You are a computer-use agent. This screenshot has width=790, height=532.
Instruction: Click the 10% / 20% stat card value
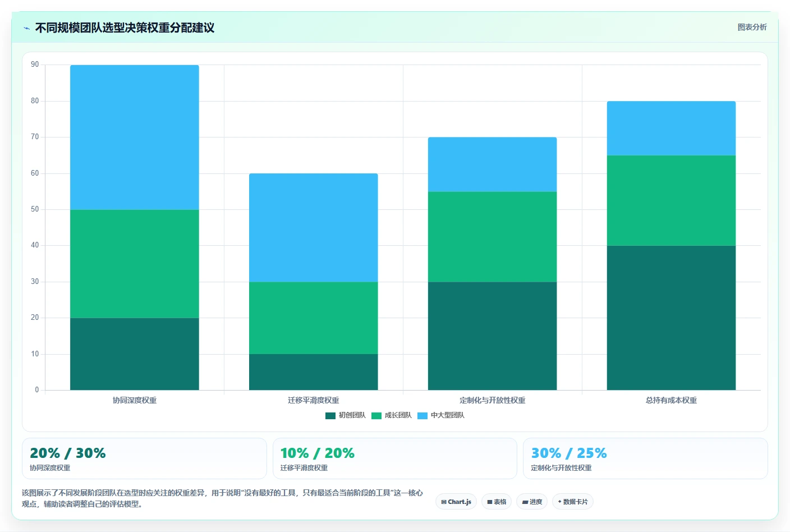pyautogui.click(x=318, y=453)
